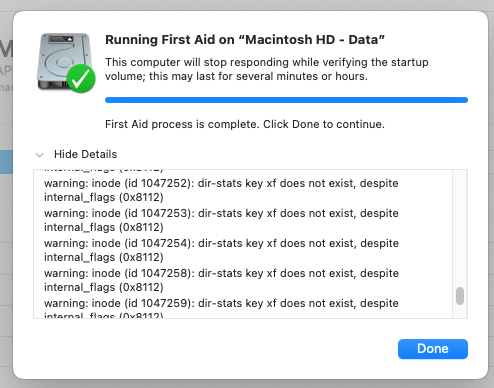Click the Hide Details label
This screenshot has width=494, height=388.
pyautogui.click(x=86, y=154)
